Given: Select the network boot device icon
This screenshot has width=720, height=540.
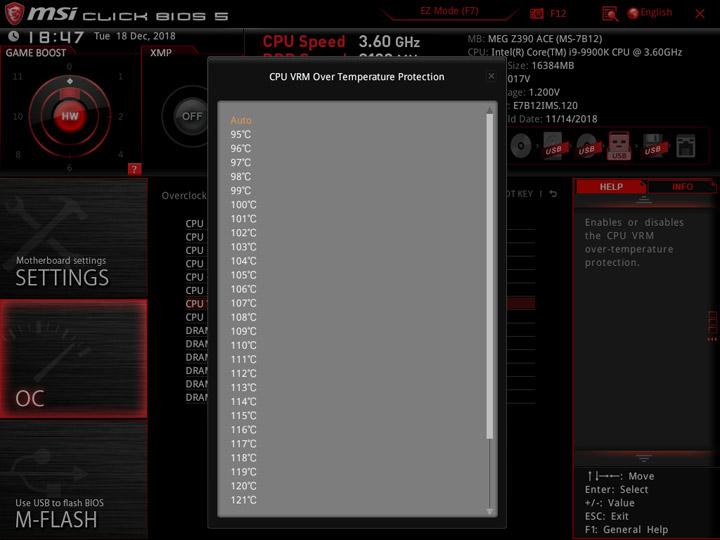Looking at the screenshot, I should click(x=686, y=146).
